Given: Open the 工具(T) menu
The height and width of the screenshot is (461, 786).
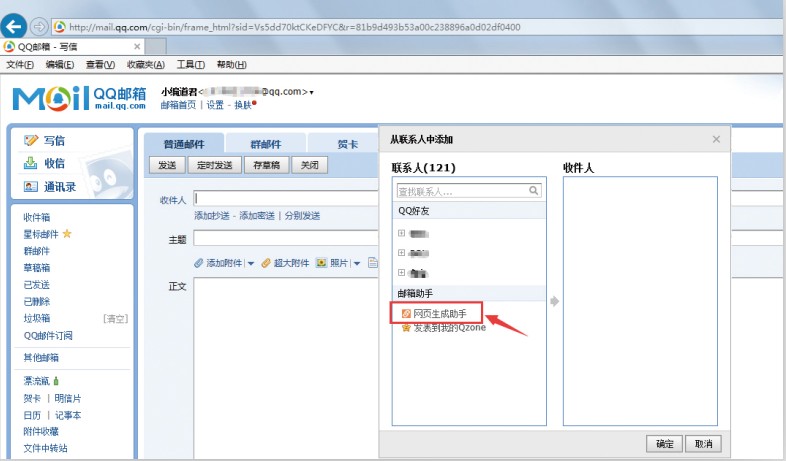Looking at the screenshot, I should [190, 65].
